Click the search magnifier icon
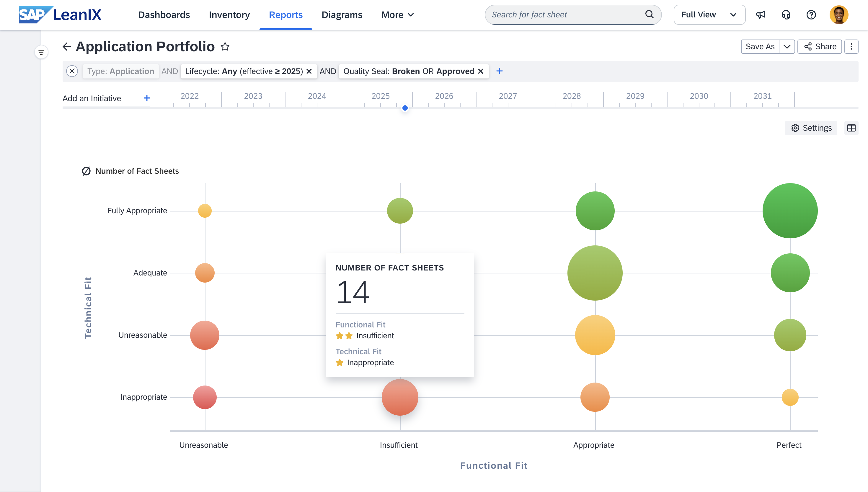This screenshot has width=868, height=492. 649,14
